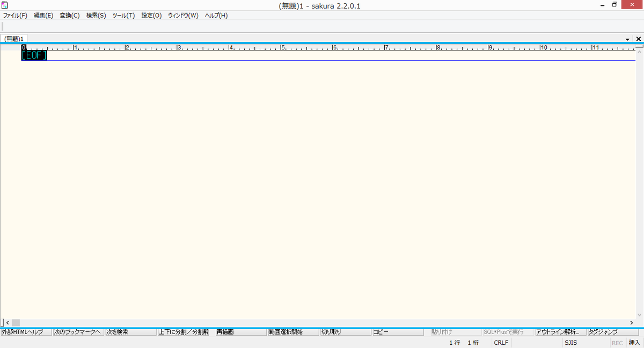Click the [EOF] marker in the editor
Image resolution: width=644 pixels, height=348 pixels.
34,55
